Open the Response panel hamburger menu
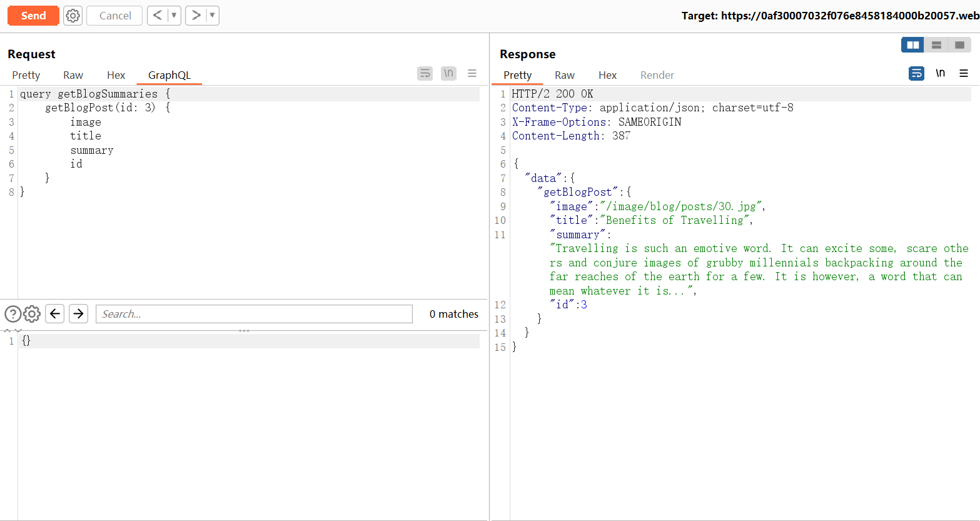Screen dimensions: 980x521 [964, 74]
